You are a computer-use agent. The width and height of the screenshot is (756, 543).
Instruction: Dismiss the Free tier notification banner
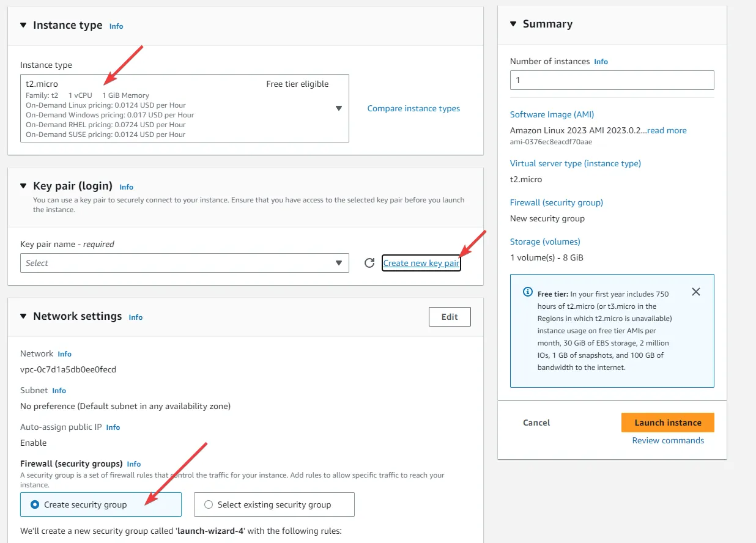click(x=695, y=292)
